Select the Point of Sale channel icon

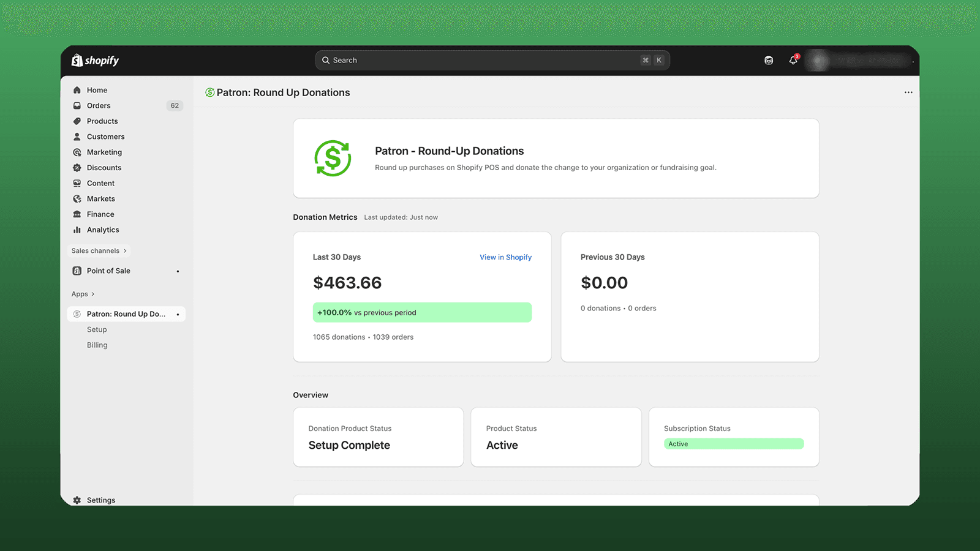coord(77,270)
